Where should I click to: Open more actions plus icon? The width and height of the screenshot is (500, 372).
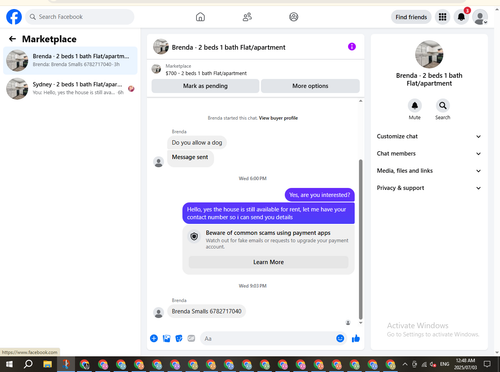154,338
